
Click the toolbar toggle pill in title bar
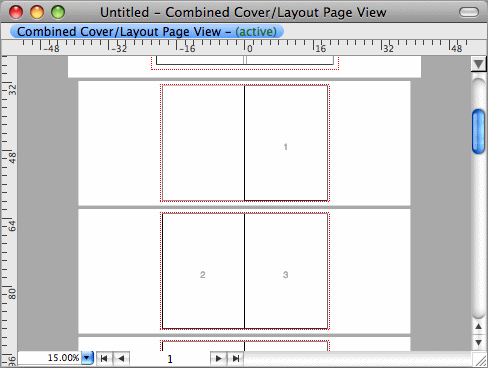469,12
